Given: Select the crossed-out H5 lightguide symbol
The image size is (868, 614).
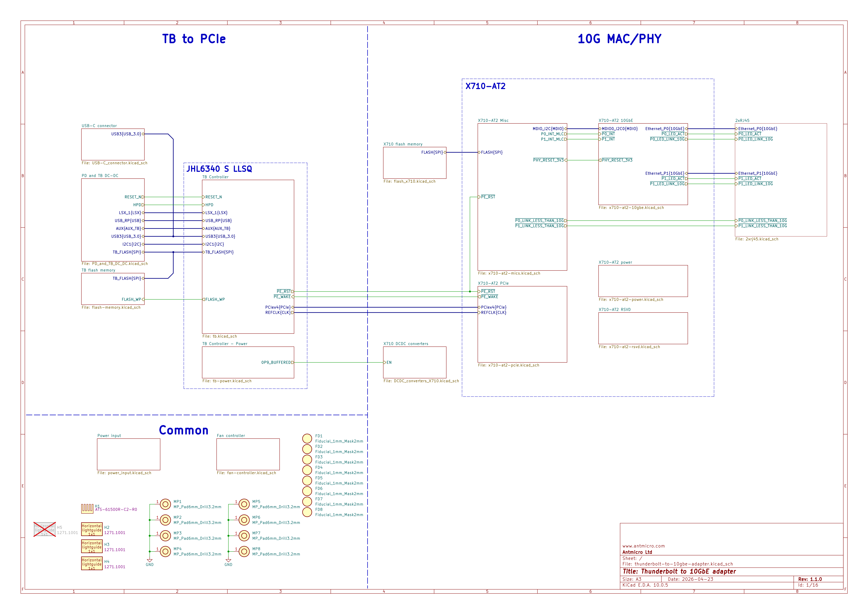Looking at the screenshot, I should tap(45, 529).
